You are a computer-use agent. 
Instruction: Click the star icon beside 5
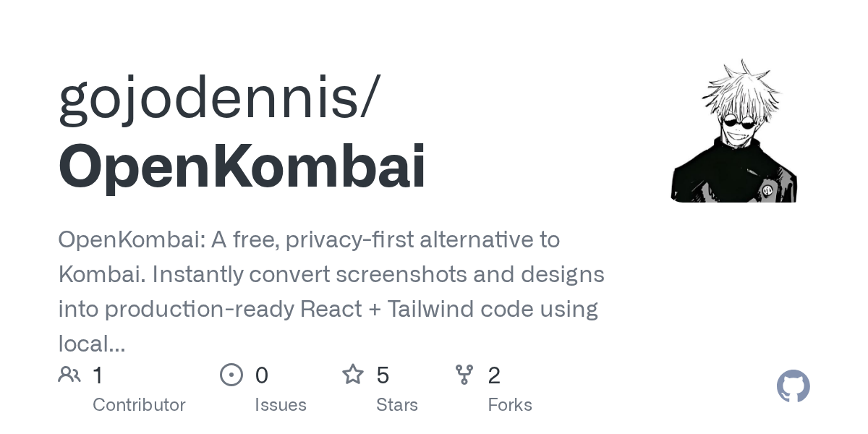(353, 375)
